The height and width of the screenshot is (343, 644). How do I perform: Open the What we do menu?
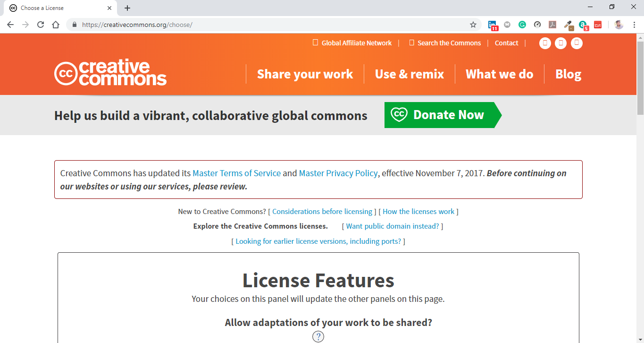tap(500, 74)
